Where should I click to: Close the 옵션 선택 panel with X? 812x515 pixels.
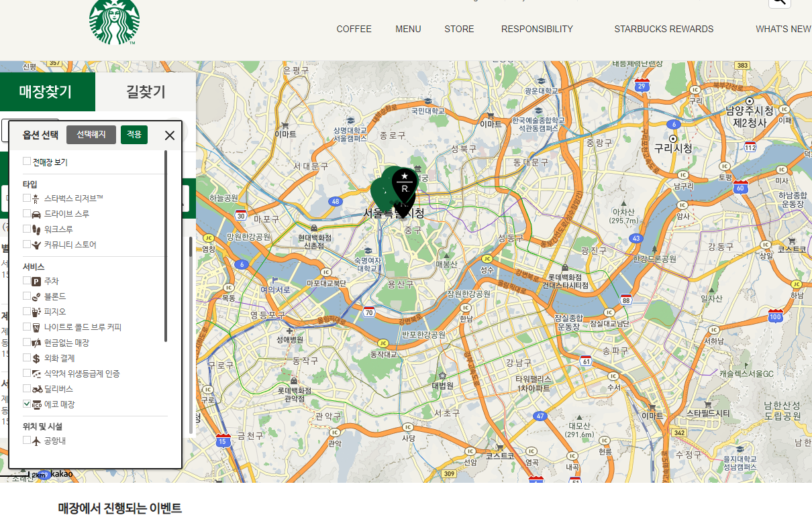coord(170,135)
